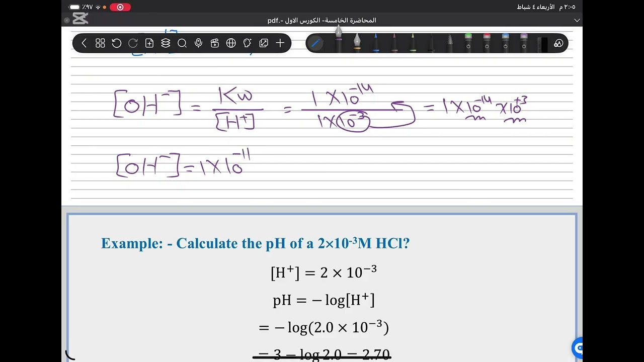Open the AI assistant head icon
The height and width of the screenshot is (362, 644).
(247, 43)
